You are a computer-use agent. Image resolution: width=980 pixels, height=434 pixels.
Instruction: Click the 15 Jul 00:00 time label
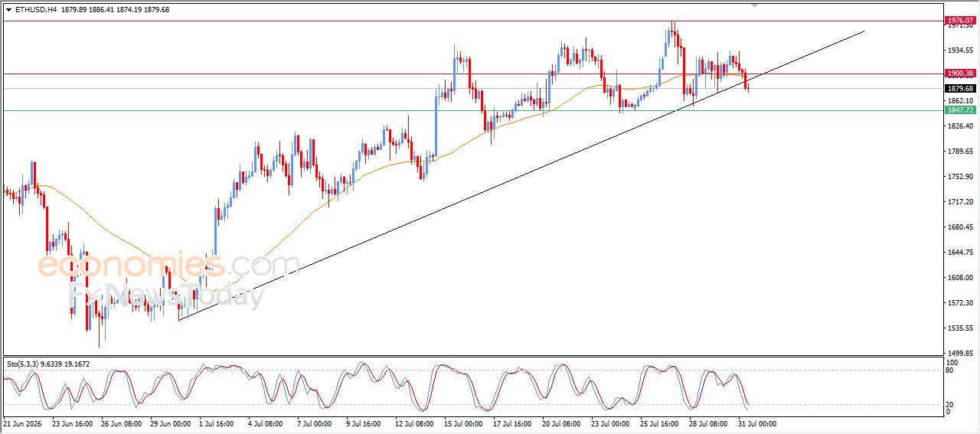coord(465,423)
